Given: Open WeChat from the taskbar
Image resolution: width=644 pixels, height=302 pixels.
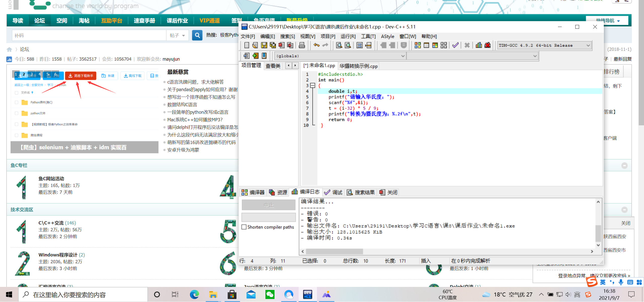Looking at the screenshot, I should (x=270, y=294).
